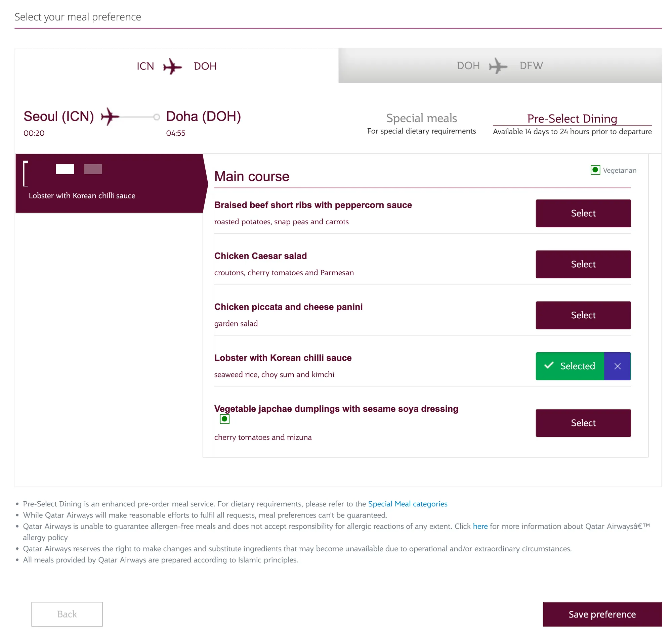Click the grey airplane icon in DOH–DFW tab
This screenshot has height=640, width=672.
click(x=499, y=66)
